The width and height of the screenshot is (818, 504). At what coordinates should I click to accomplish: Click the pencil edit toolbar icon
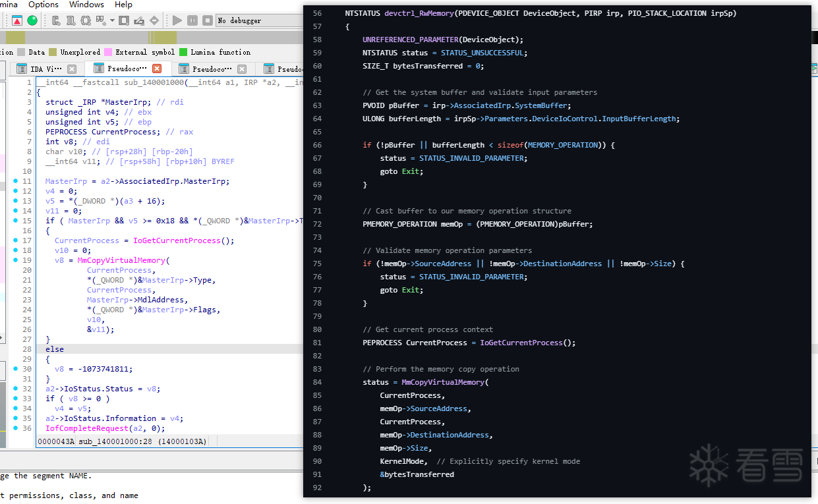pyautogui.click(x=139, y=20)
